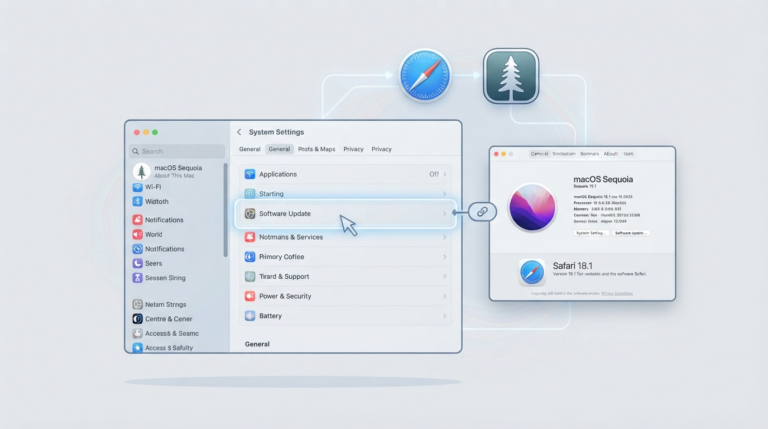This screenshot has height=429, width=768.
Task: Click into the sidebar Search field
Action: (x=177, y=151)
